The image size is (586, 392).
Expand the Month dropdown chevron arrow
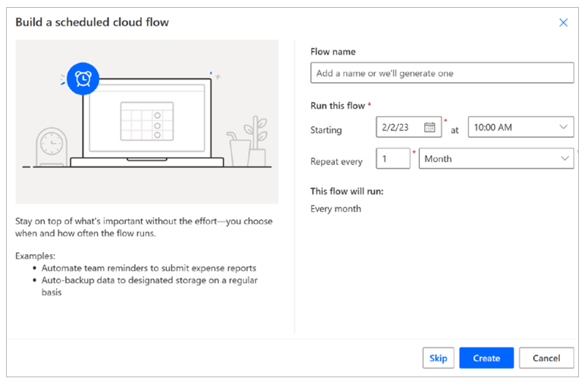(565, 159)
